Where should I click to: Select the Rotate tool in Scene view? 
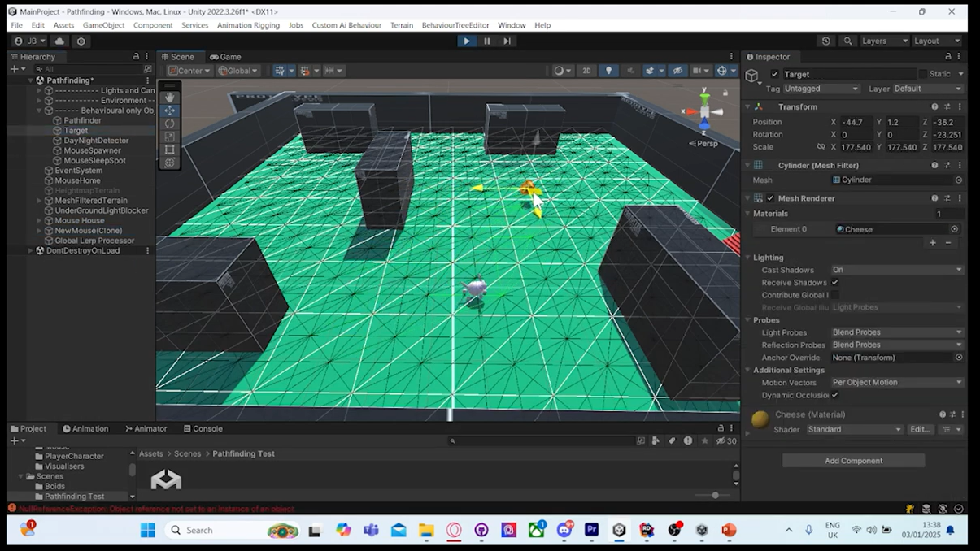point(170,124)
